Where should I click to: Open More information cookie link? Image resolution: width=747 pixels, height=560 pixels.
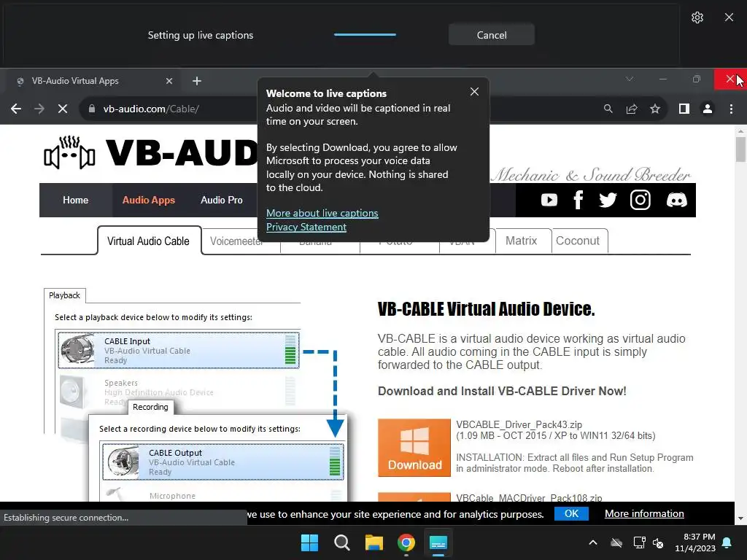[644, 514]
